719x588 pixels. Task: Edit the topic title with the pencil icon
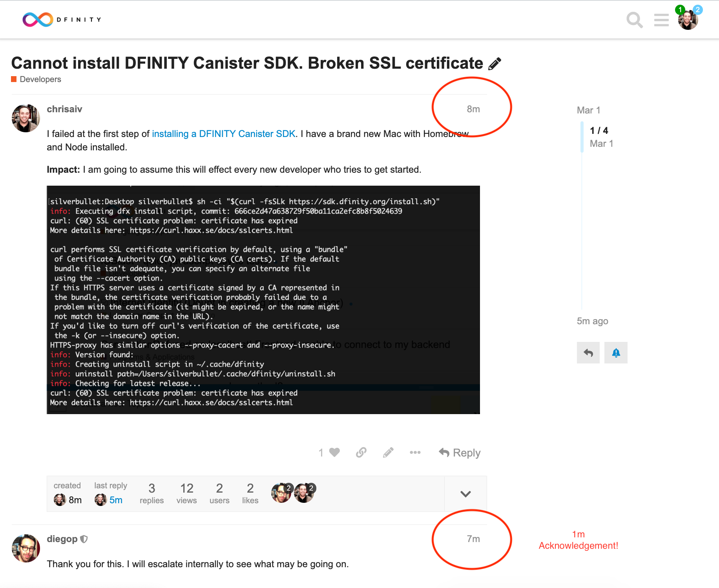495,63
